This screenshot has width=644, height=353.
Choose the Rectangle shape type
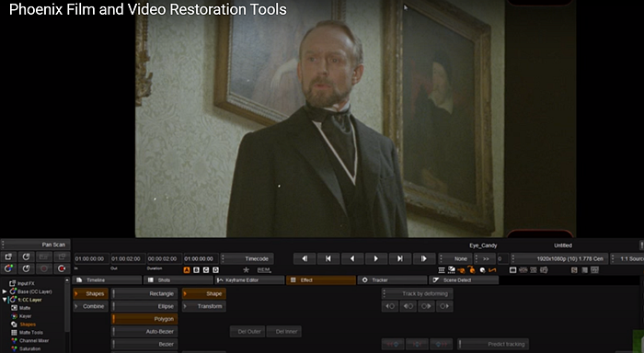pyautogui.click(x=144, y=293)
